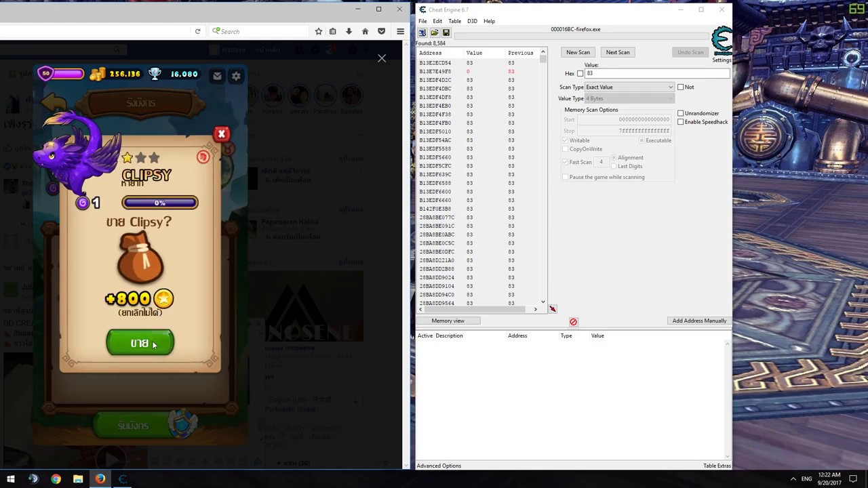This screenshot has height=488, width=868.
Task: Click the Firefox bookmark star icon
Action: click(319, 31)
